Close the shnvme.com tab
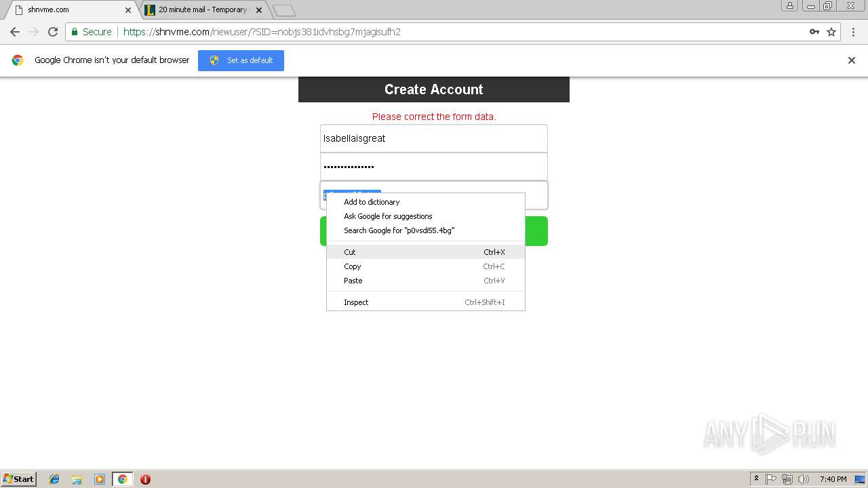Viewport: 868px width, 488px height. 128,10
